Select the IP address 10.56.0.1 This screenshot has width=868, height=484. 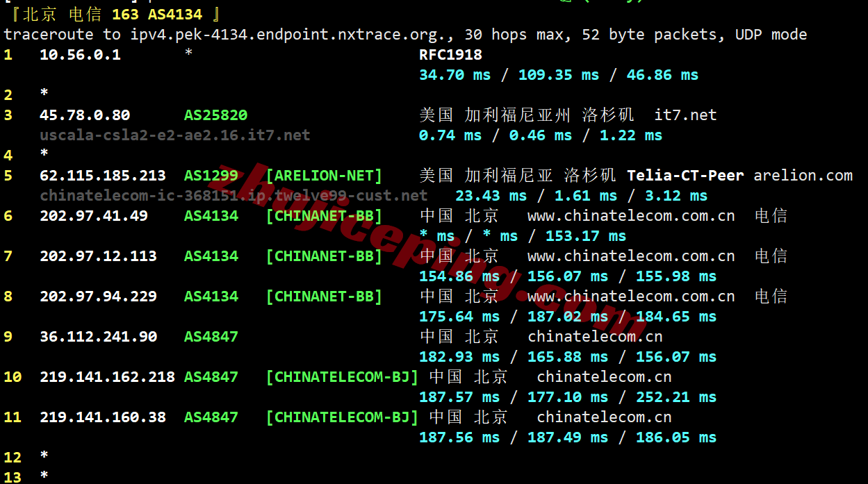[80, 55]
